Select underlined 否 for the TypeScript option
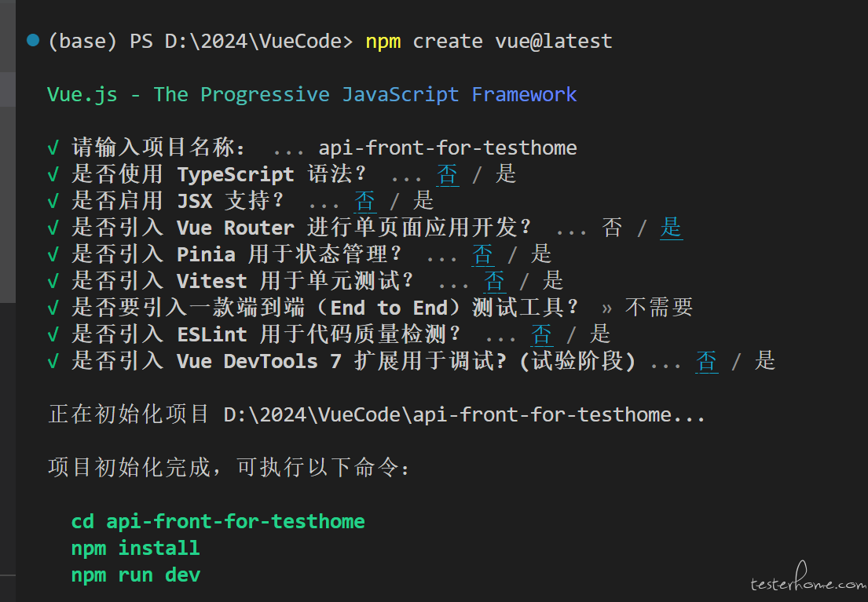868x602 pixels. (447, 174)
